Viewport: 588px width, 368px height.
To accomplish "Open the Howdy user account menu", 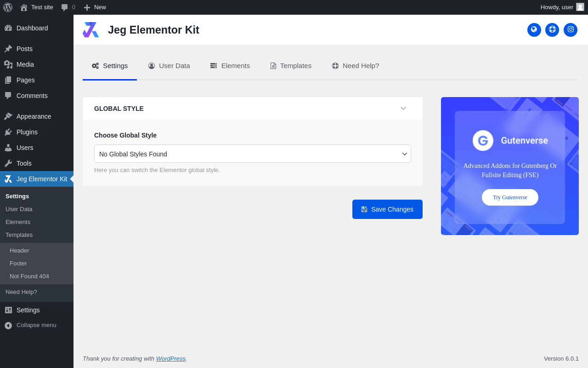I will pos(562,7).
